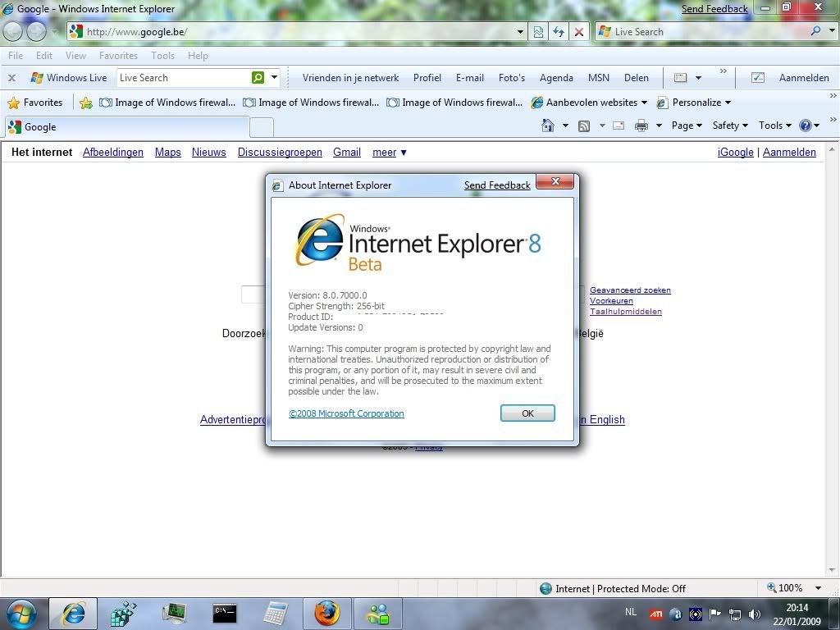Open the Page menu dropdown

(x=687, y=126)
